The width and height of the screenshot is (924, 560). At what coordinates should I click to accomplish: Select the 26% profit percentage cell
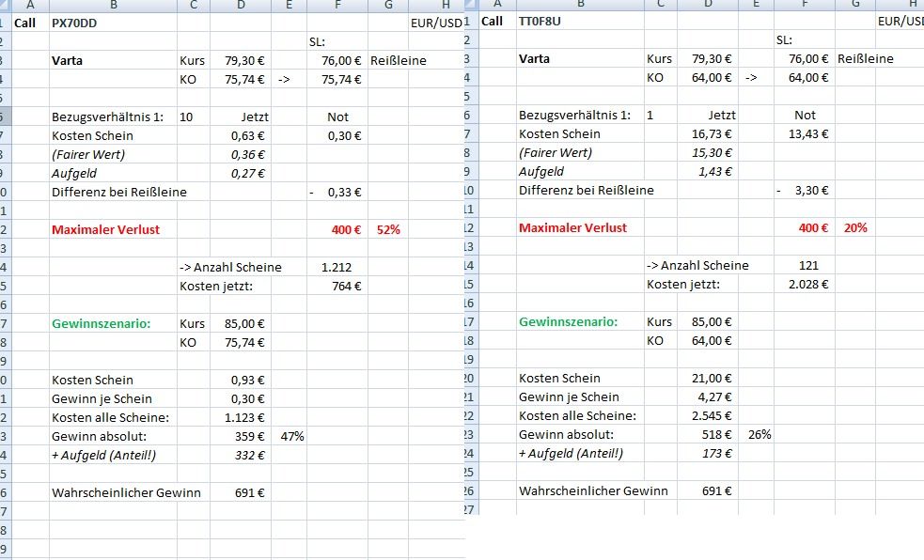tap(760, 434)
